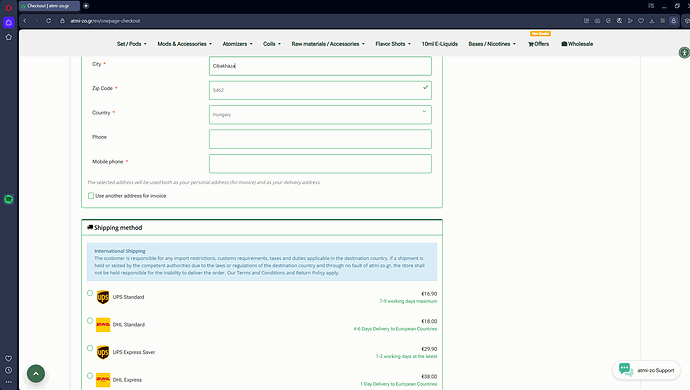This screenshot has height=390, width=690.
Task: Open accessibility widget on the page
Action: (x=684, y=53)
